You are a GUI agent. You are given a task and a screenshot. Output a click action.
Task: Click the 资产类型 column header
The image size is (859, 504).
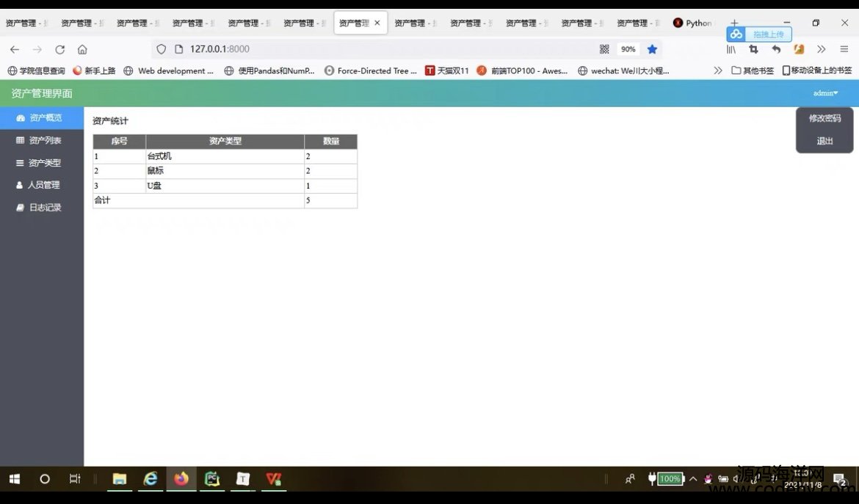pos(225,141)
